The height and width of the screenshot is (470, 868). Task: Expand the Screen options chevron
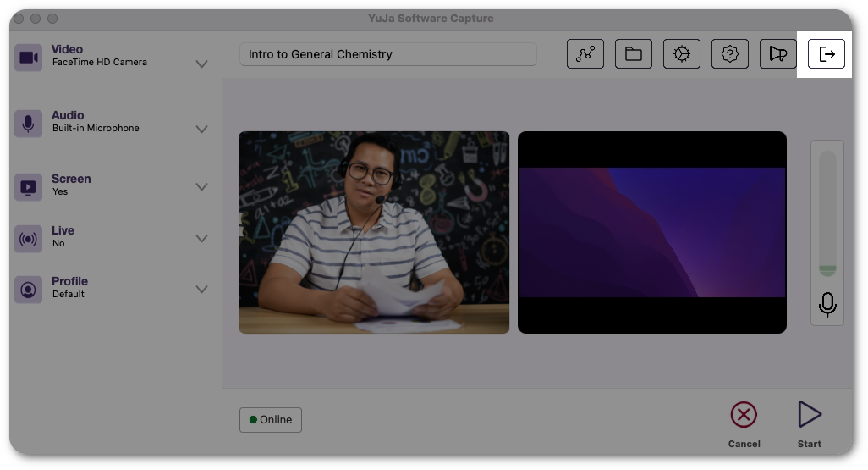coord(201,187)
